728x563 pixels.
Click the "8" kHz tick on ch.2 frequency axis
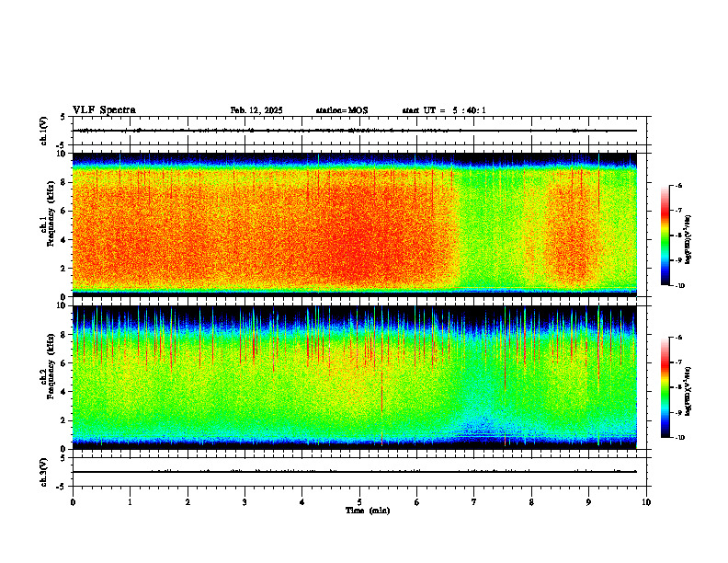click(64, 335)
